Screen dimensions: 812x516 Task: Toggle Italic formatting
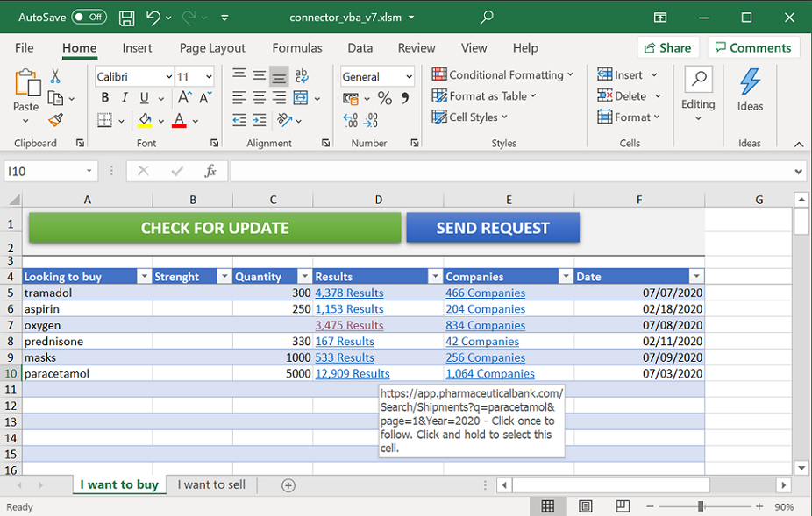125,98
